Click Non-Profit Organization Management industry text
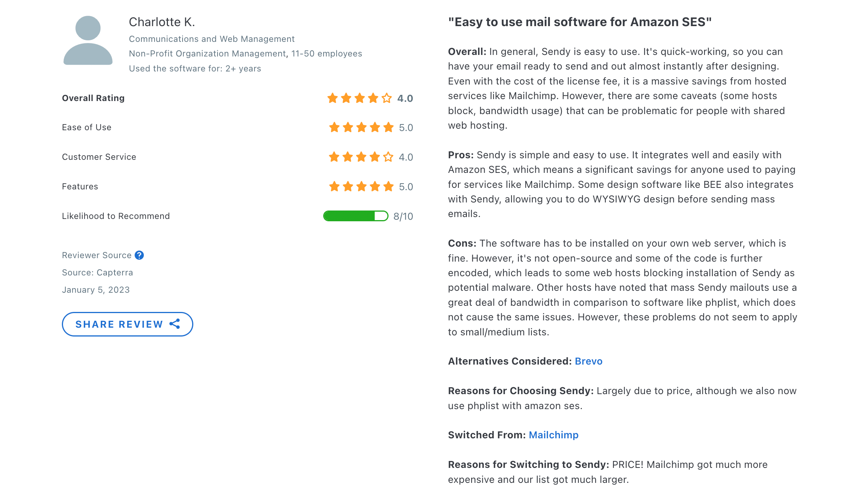 (208, 54)
